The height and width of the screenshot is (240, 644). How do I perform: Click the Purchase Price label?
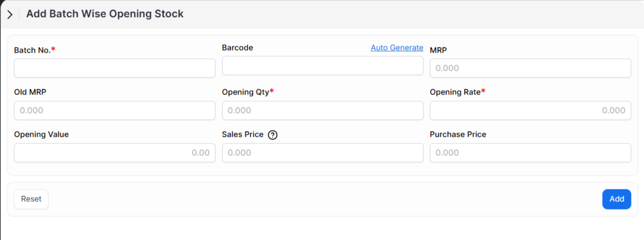pyautogui.click(x=457, y=134)
